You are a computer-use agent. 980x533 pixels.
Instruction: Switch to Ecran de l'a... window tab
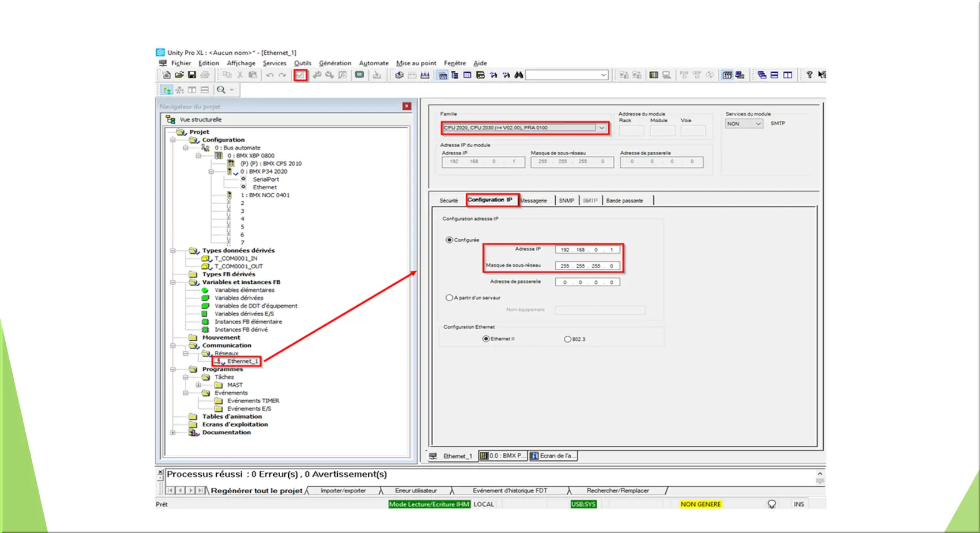[x=553, y=456]
